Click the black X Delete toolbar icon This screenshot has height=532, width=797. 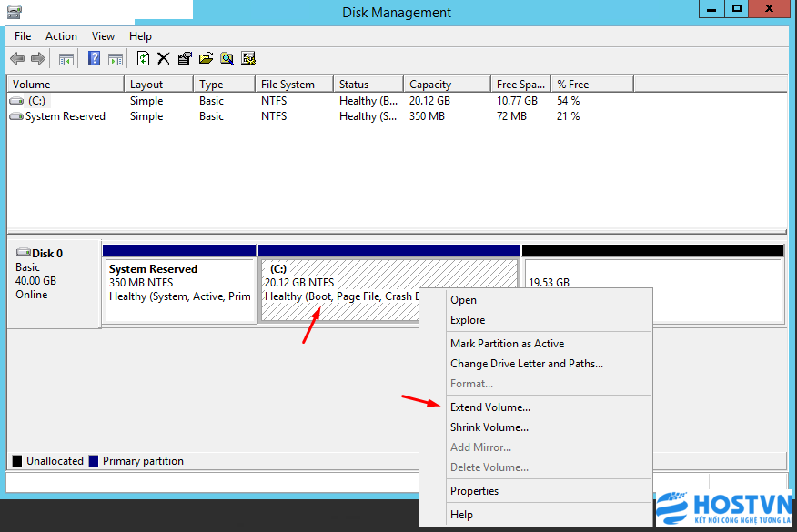tap(163, 59)
